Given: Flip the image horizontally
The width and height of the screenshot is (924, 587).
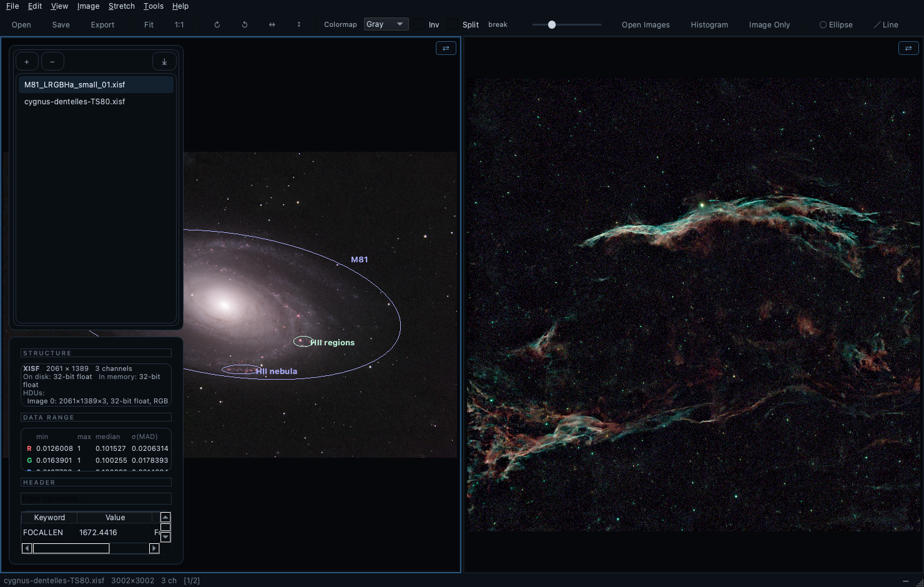Looking at the screenshot, I should [272, 25].
